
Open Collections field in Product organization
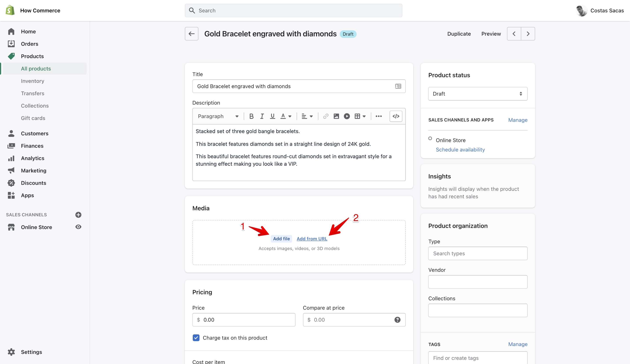pyautogui.click(x=478, y=310)
